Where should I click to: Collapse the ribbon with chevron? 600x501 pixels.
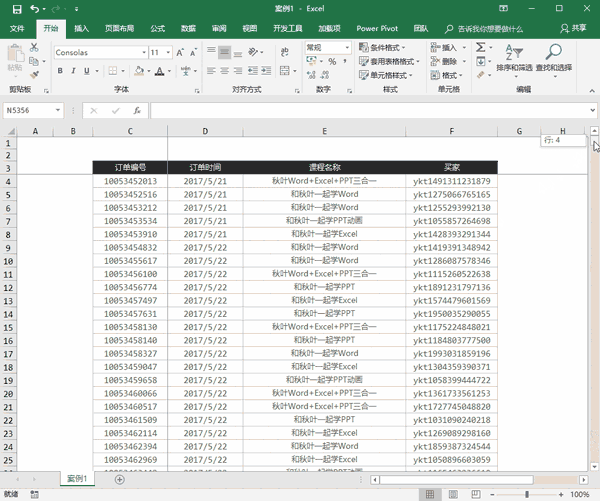click(592, 91)
